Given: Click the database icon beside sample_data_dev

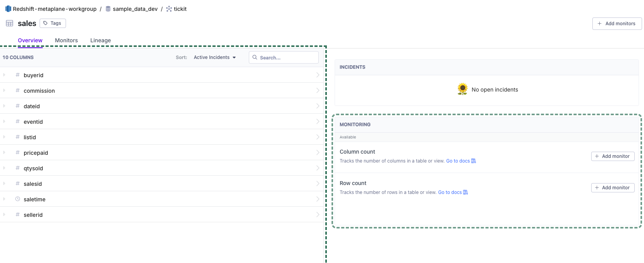Looking at the screenshot, I should pyautogui.click(x=108, y=9).
